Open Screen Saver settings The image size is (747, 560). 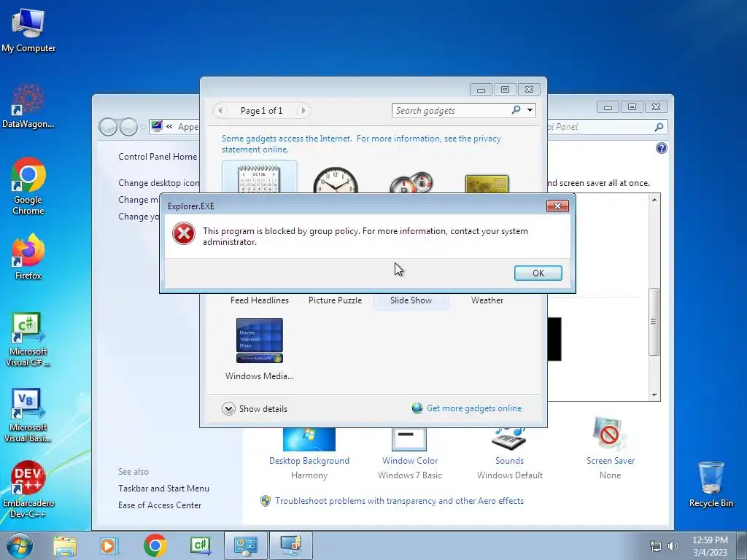tap(611, 449)
